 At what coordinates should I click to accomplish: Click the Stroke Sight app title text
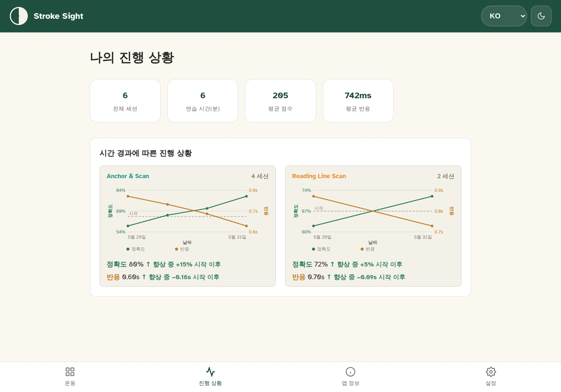click(x=58, y=16)
